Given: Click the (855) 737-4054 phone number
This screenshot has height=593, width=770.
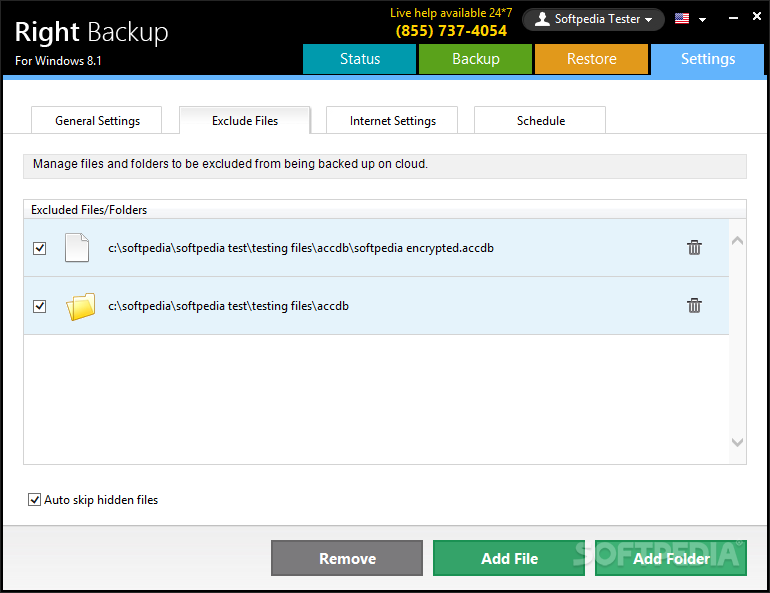Looking at the screenshot, I should tap(451, 31).
